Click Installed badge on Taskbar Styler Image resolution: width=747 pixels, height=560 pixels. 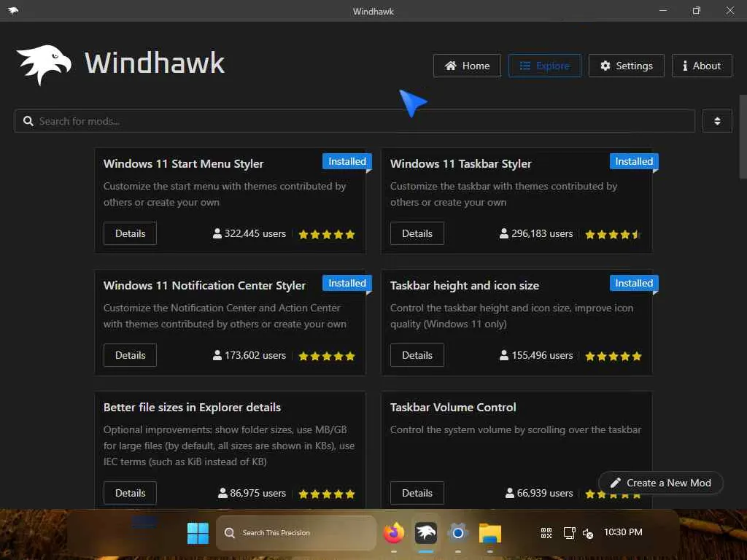click(x=634, y=161)
